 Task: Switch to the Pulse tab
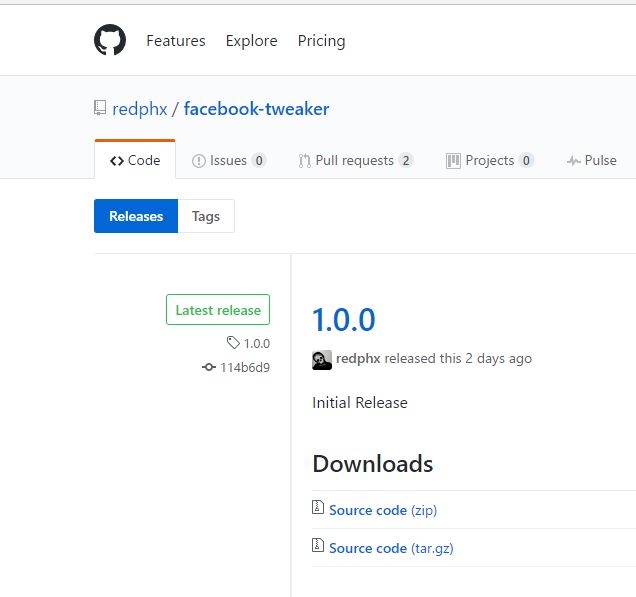pyautogui.click(x=592, y=161)
